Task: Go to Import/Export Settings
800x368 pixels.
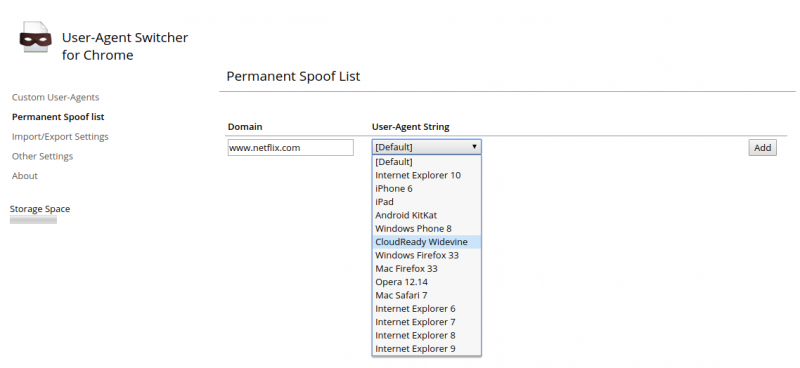Action: pyautogui.click(x=60, y=136)
